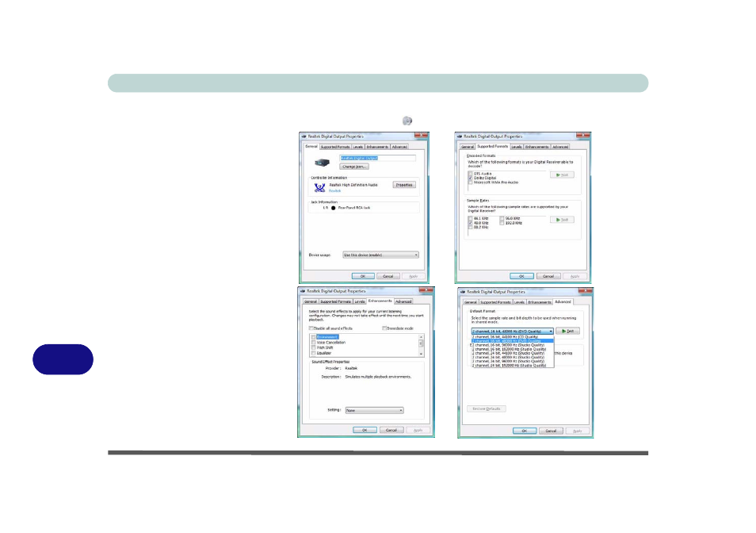Switch to General tab in Supported Formats window
This screenshot has height=533, width=756.
point(468,147)
